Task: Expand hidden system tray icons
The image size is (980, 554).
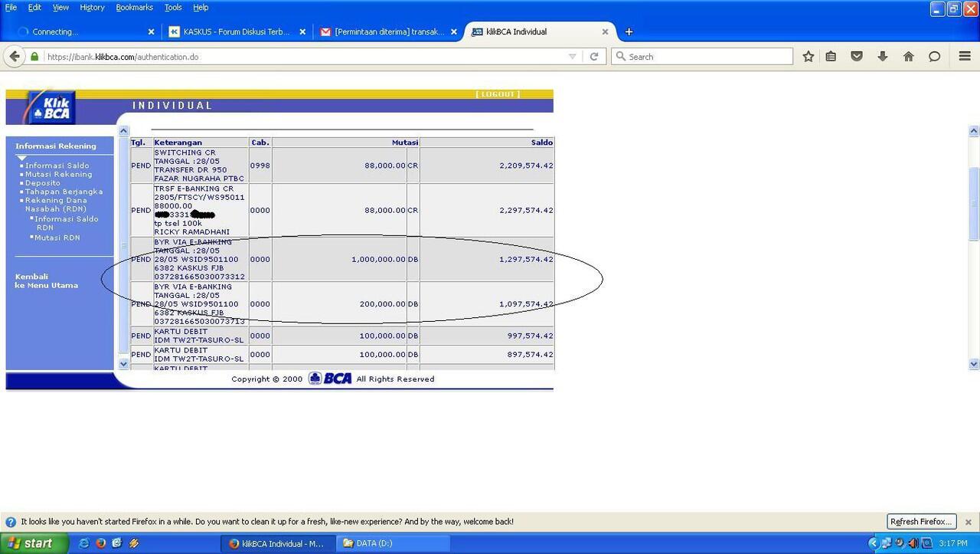Action: [x=874, y=543]
